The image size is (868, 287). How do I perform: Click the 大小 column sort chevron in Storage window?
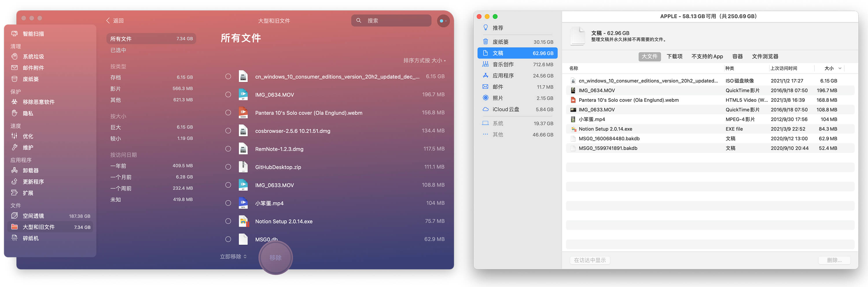[840, 68]
